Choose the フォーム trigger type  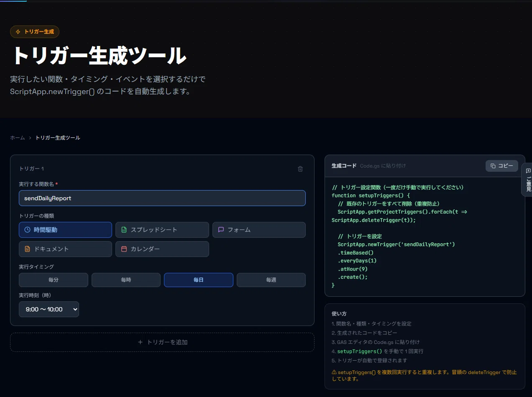point(259,230)
